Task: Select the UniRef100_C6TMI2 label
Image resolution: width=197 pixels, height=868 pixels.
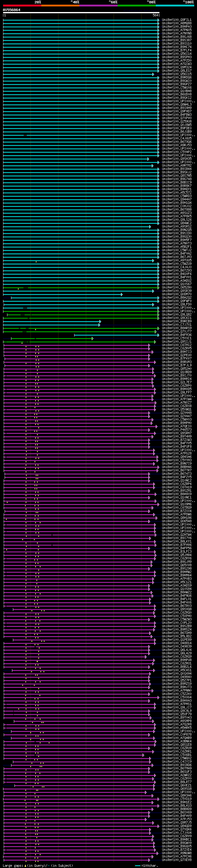Action: (177, 345)
